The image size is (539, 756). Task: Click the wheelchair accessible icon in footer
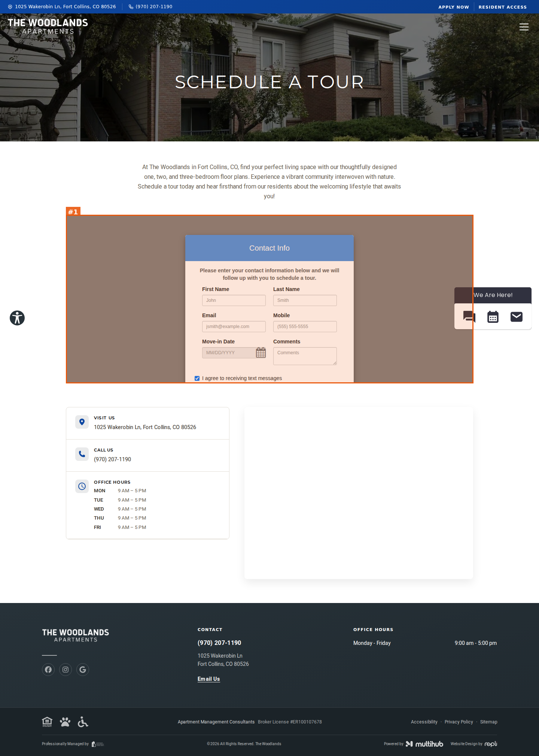pyautogui.click(x=83, y=722)
